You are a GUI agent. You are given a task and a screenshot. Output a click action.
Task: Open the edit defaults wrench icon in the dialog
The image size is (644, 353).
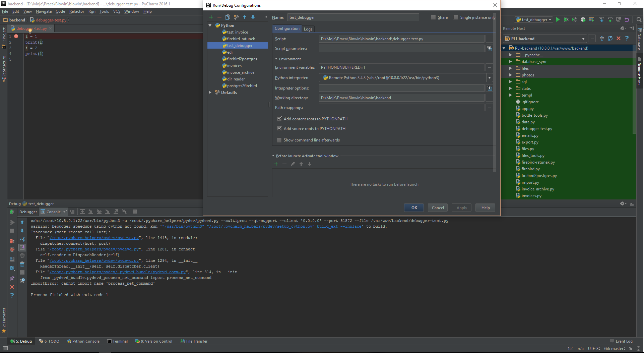[236, 17]
